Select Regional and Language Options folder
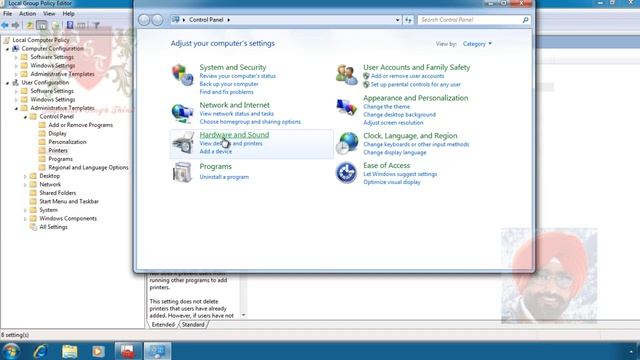Screen dimensions: 640x360 pyautogui.click(x=88, y=168)
